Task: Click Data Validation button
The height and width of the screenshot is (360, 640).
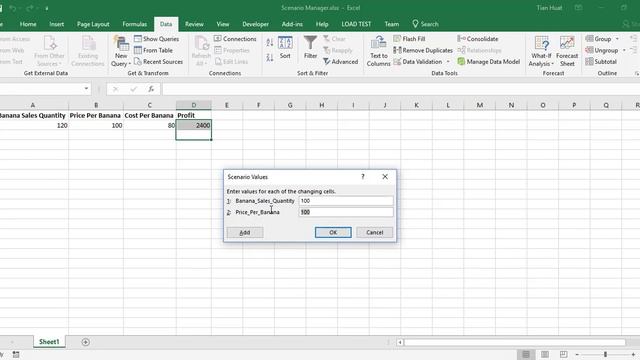Action: (418, 62)
